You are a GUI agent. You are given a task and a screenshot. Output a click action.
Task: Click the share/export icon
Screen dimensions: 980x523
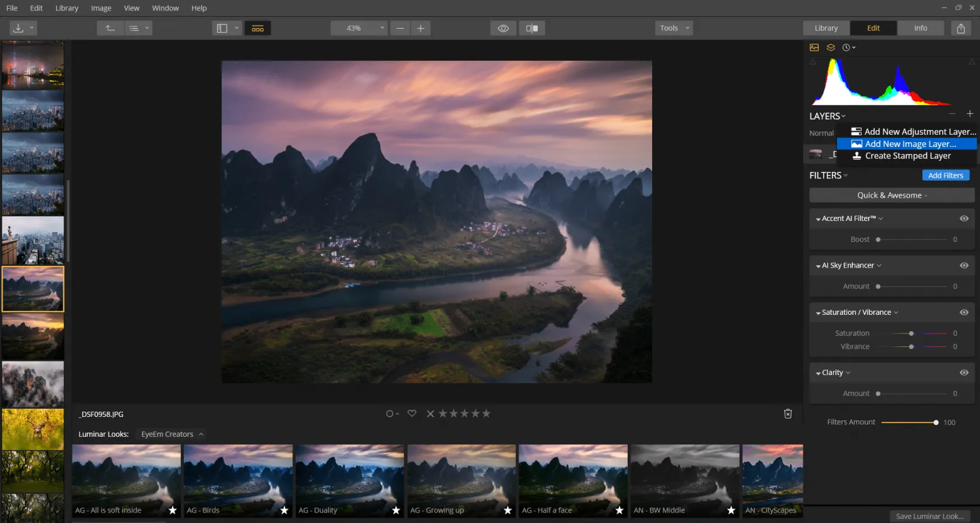[961, 28]
